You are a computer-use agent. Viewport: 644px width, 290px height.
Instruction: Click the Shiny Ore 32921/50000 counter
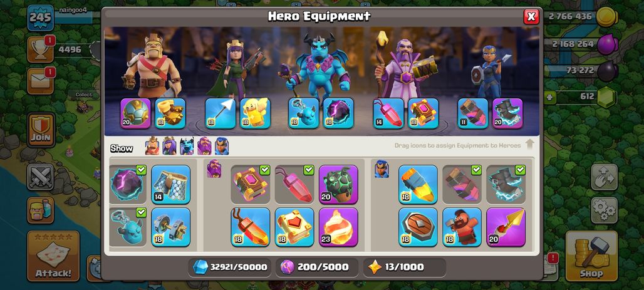click(230, 267)
